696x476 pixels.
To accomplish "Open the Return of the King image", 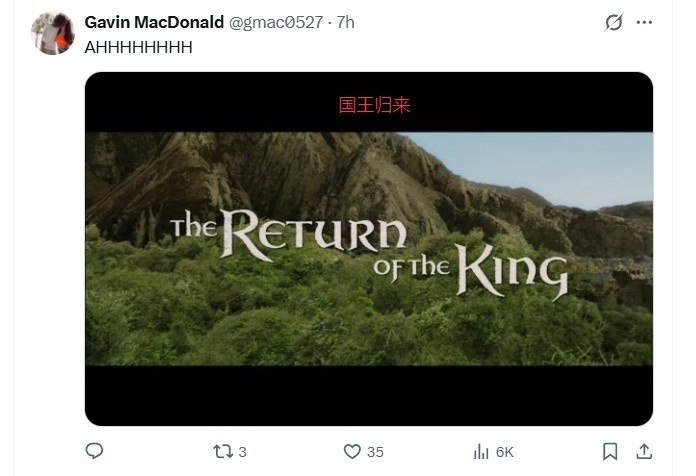I will pos(368,249).
